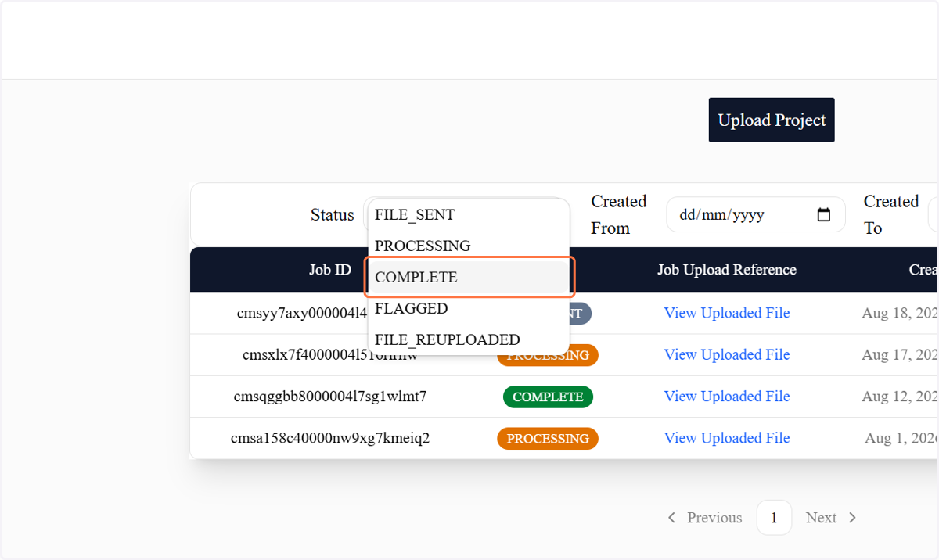Click the Status filter label
Viewport: 939px width, 560px height.
click(x=333, y=214)
